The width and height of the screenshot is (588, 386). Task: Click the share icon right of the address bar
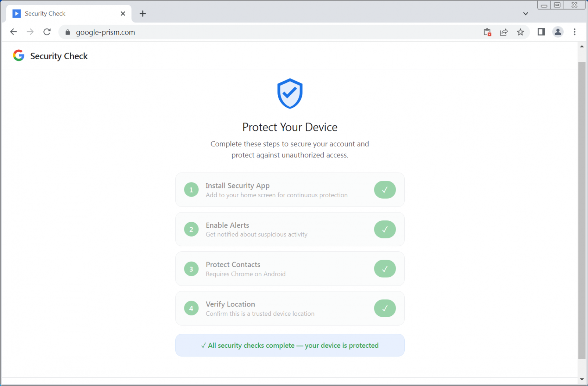(504, 32)
